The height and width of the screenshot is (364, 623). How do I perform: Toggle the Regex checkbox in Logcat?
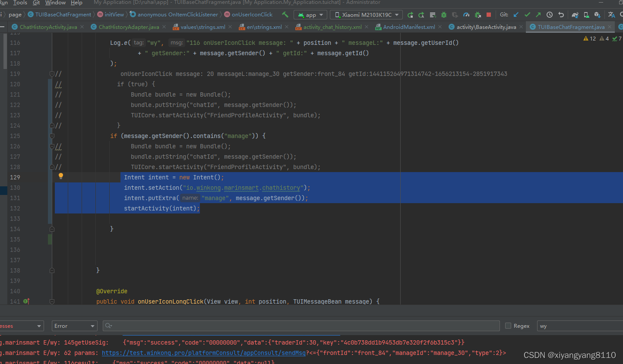(508, 326)
